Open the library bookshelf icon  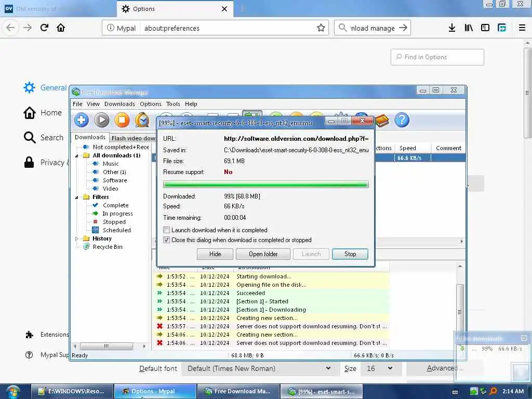point(469,28)
